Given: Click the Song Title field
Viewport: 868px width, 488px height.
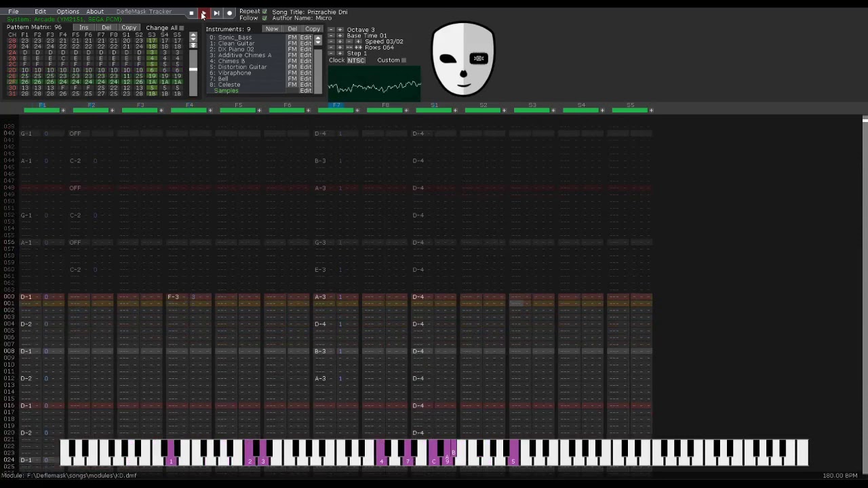Looking at the screenshot, I should [310, 12].
